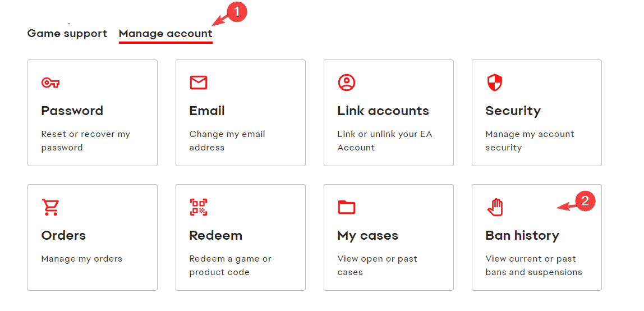Click 'Reset or recover my password' text
This screenshot has width=644, height=311.
coord(85,141)
